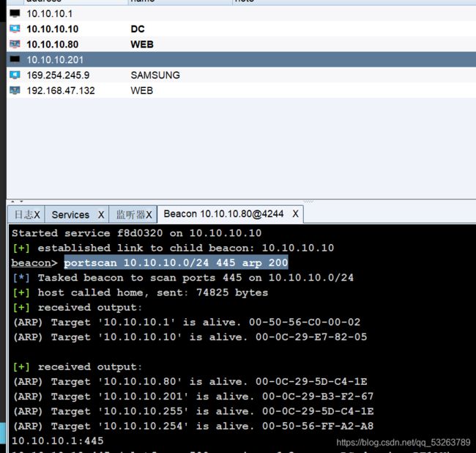
Task: Select the 169.254.245.9 address cell
Action: click(58, 75)
